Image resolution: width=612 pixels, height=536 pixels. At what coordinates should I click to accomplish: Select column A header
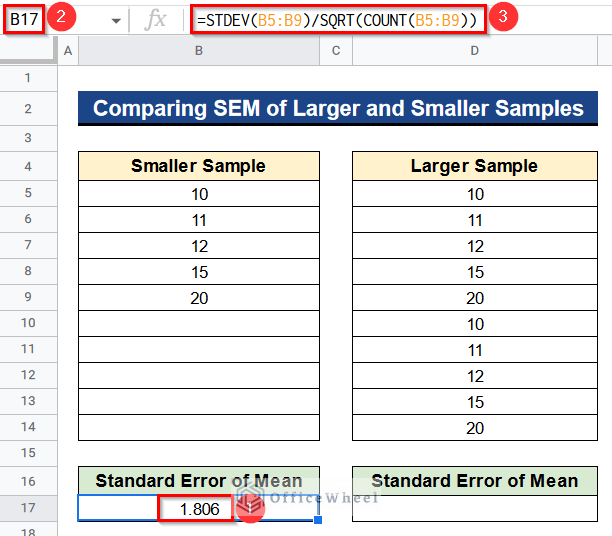tap(68, 51)
